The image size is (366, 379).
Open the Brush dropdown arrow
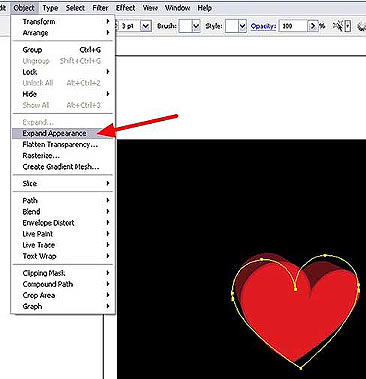(x=196, y=26)
